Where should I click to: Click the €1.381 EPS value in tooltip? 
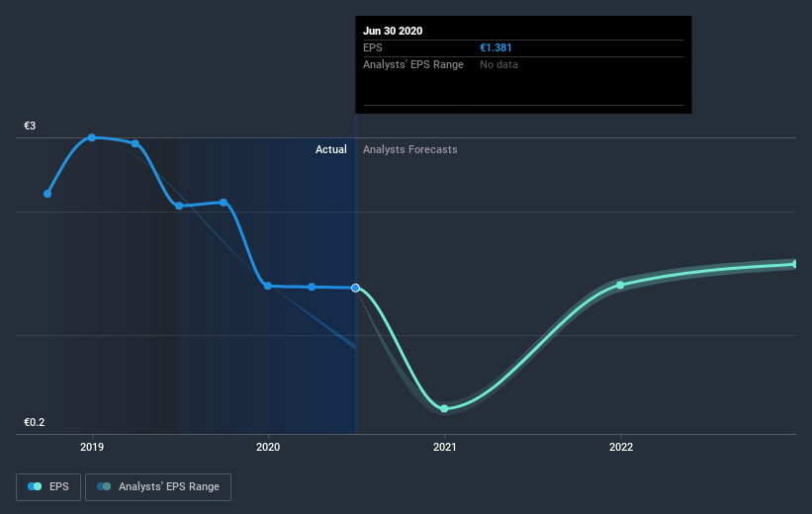click(496, 47)
